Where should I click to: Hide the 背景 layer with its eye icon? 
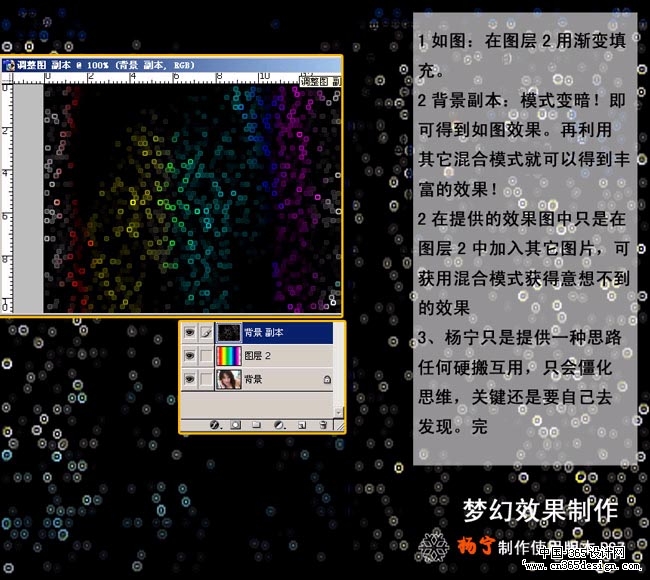[190, 379]
